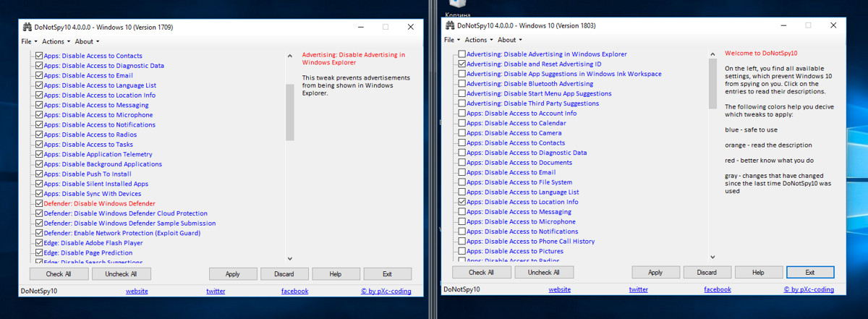This screenshot has width=868, height=319.
Task: Click Apply in the Version 1709 window
Action: point(233,274)
